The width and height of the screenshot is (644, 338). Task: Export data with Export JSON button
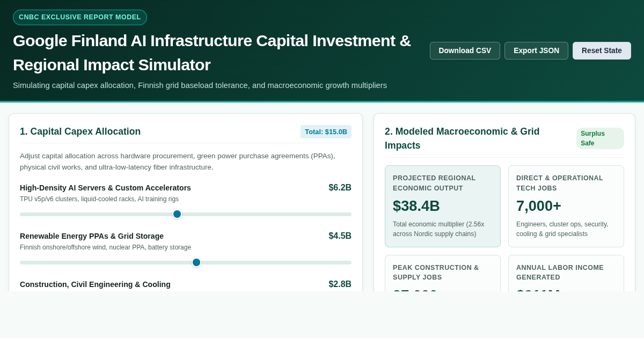[x=536, y=50]
